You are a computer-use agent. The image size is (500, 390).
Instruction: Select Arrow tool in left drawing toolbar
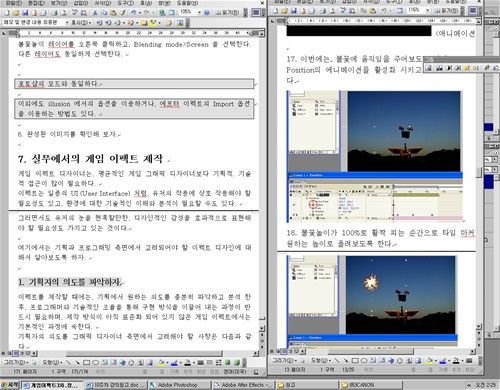(77, 363)
